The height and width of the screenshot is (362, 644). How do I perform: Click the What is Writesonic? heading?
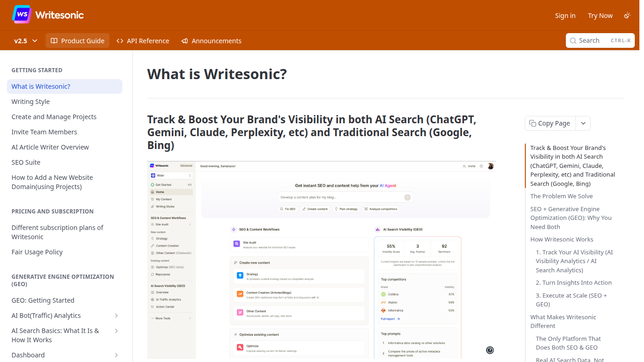pyautogui.click(x=217, y=74)
